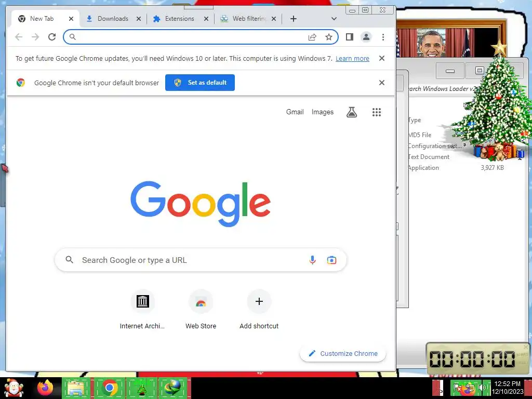The height and width of the screenshot is (399, 532).
Task: Open the volume speaker tray icon
Action: click(x=482, y=388)
